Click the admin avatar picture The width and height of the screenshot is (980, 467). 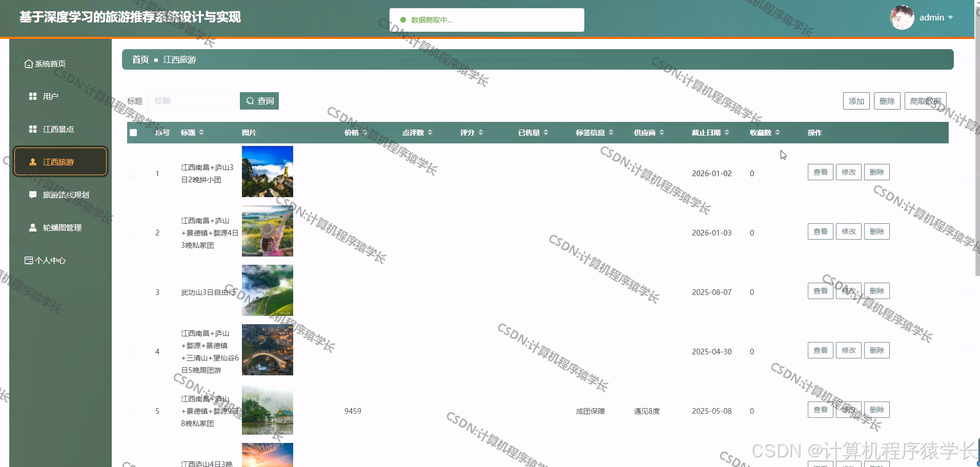pyautogui.click(x=902, y=17)
